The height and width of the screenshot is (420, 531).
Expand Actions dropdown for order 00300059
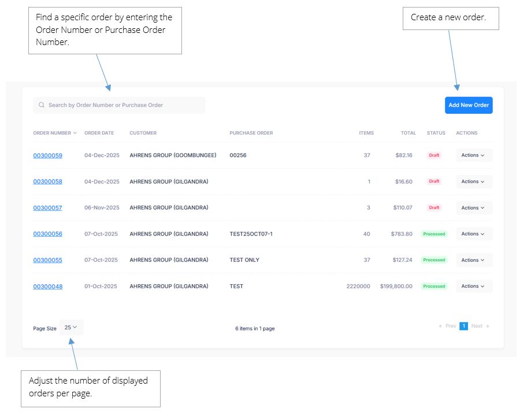(474, 155)
